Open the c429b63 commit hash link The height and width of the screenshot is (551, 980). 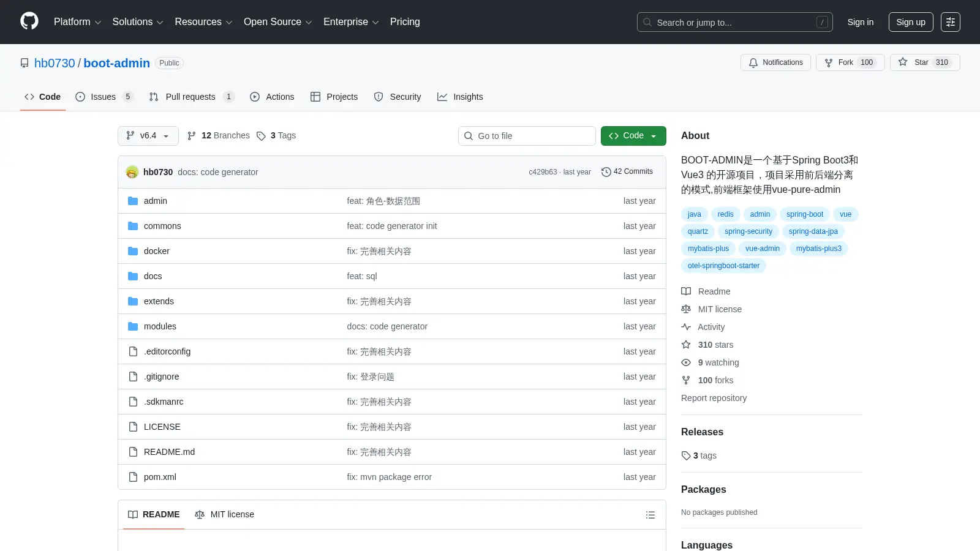(x=543, y=172)
